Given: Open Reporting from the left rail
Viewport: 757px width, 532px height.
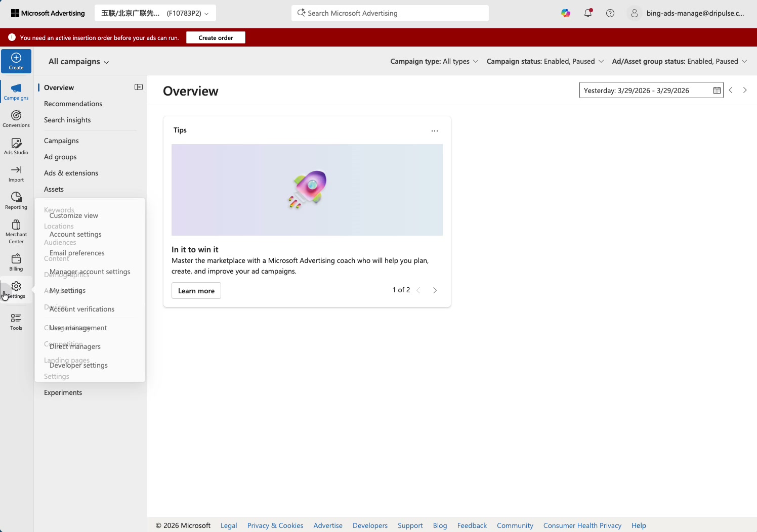Looking at the screenshot, I should 16,201.
